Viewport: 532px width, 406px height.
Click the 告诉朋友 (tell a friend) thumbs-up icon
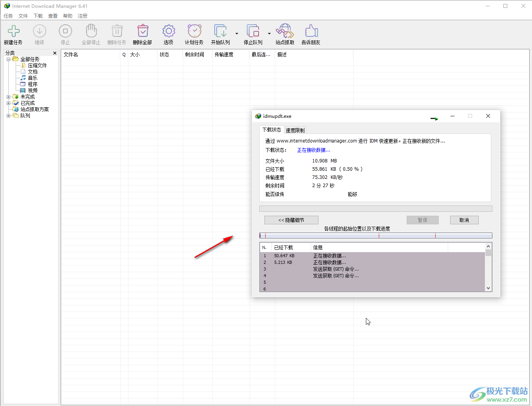coord(311,31)
